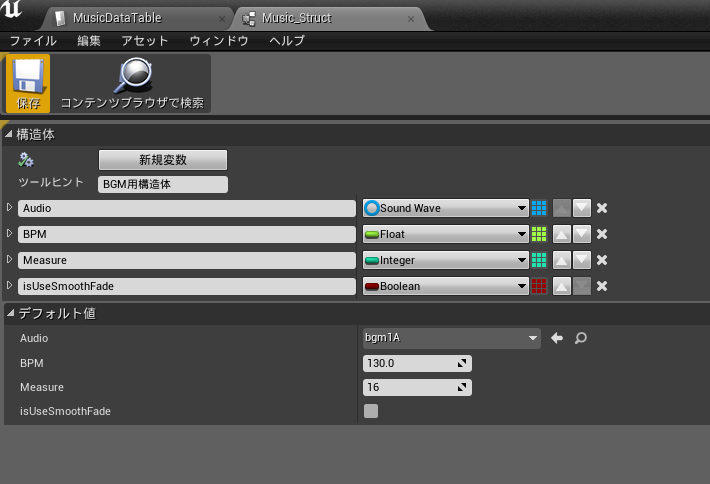
Task: Delete the isUseSmoothFade variable
Action: point(602,286)
